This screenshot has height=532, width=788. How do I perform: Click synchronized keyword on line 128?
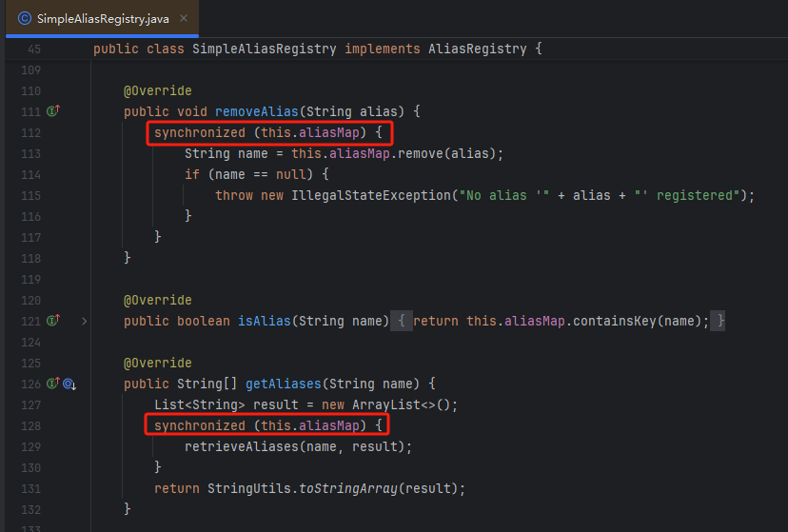point(200,425)
